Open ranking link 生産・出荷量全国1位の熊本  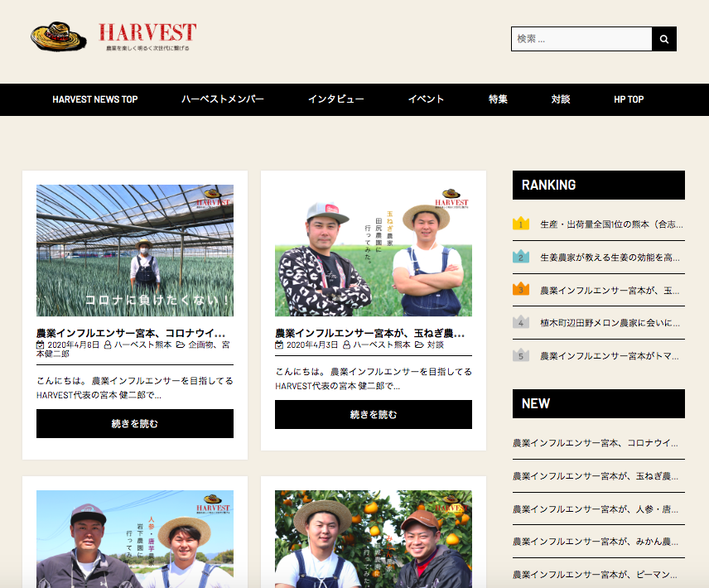(611, 224)
